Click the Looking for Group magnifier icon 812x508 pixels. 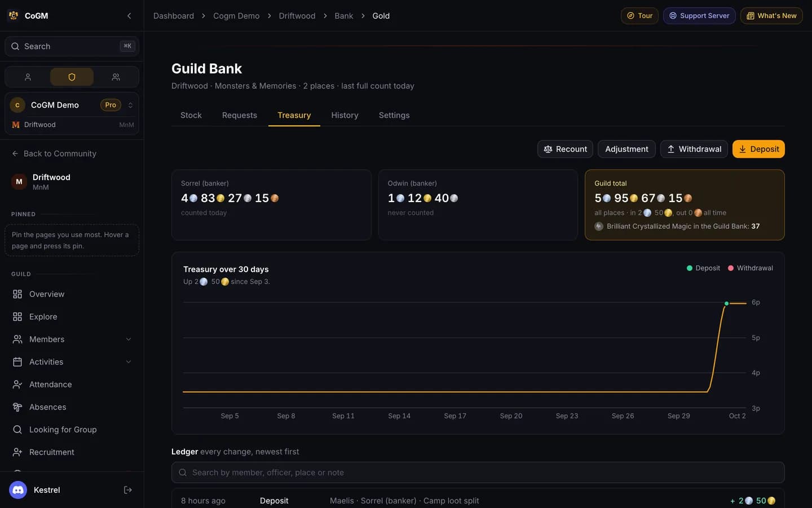point(17,430)
